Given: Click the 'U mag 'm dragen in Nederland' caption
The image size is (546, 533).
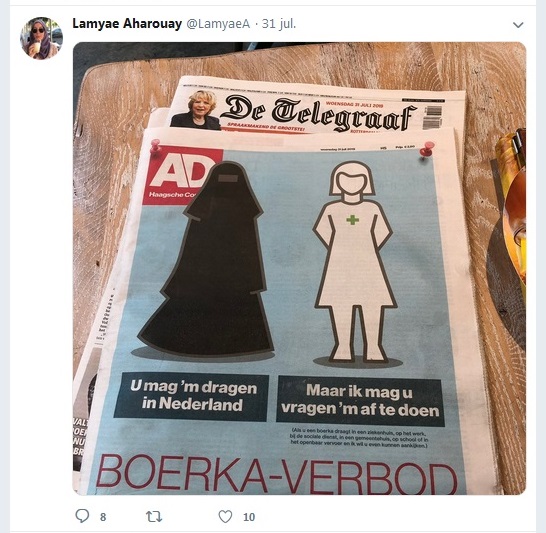Looking at the screenshot, I should (x=191, y=397).
